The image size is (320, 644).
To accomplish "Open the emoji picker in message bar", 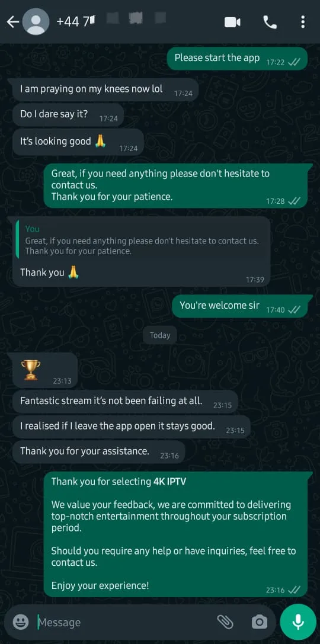I will point(21,622).
